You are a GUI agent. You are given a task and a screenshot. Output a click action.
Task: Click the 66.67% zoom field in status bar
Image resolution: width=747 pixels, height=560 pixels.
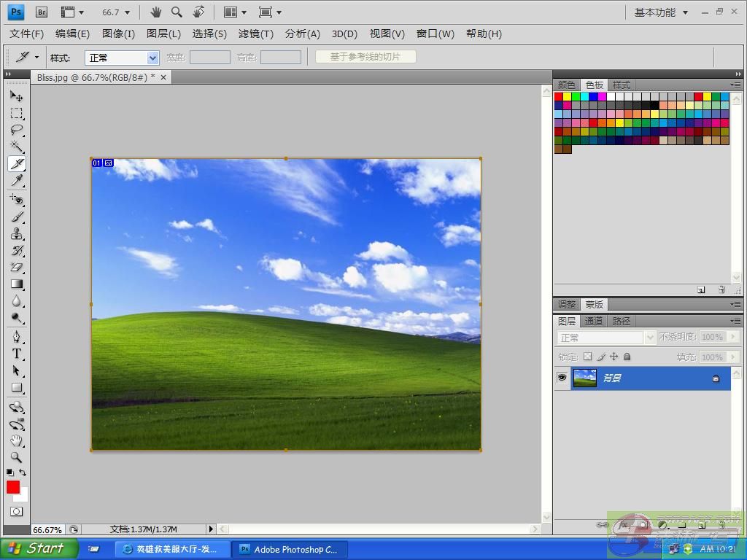point(47,529)
